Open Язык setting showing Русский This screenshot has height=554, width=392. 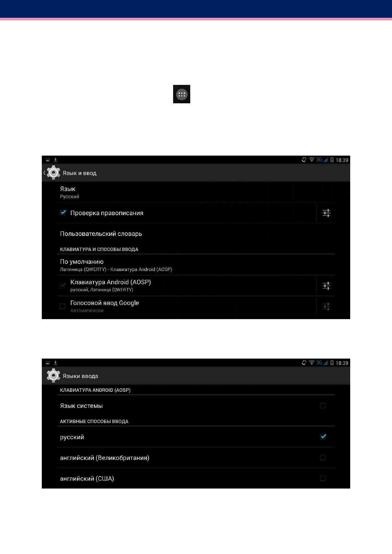[x=196, y=192]
